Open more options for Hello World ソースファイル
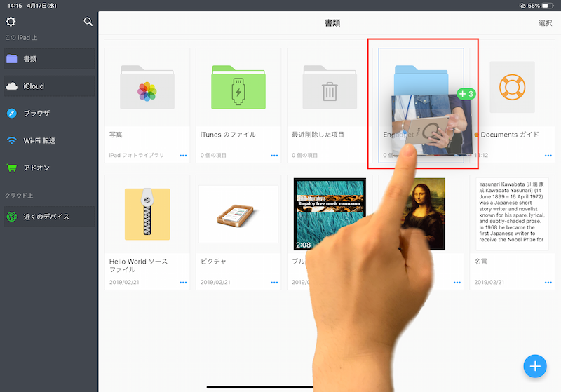This screenshot has height=392, width=561. pyautogui.click(x=183, y=283)
